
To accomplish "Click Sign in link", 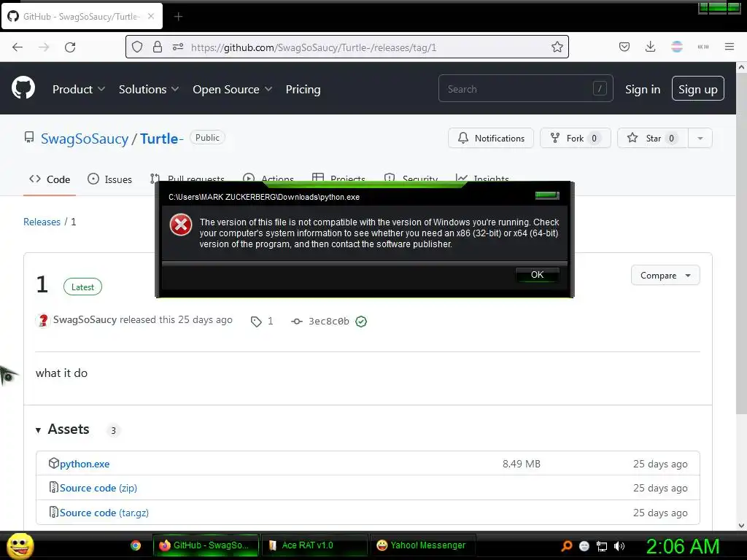I will point(643,89).
